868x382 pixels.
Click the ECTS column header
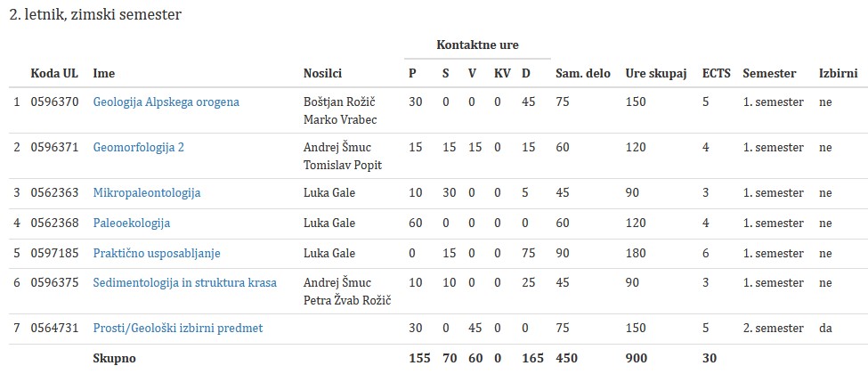[x=716, y=73]
